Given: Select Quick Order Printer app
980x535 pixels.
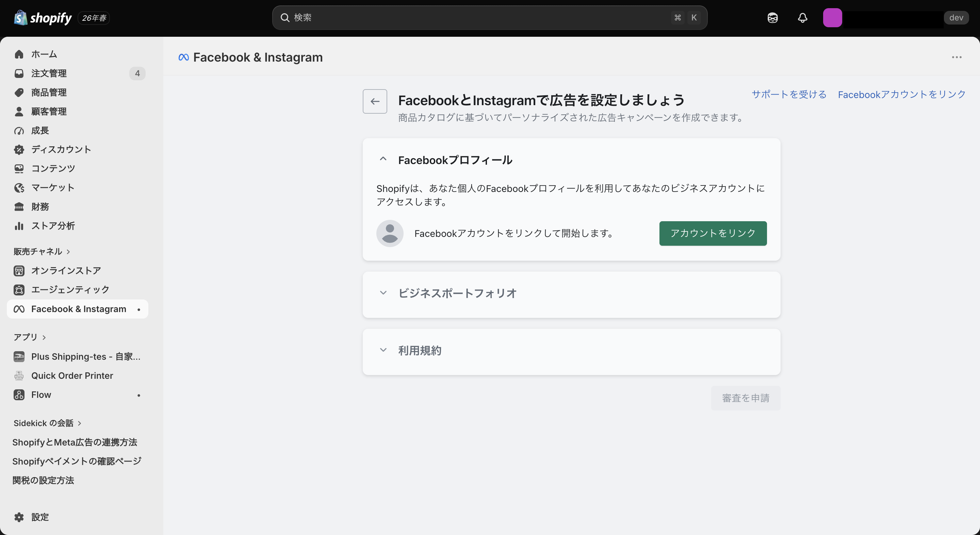Looking at the screenshot, I should pyautogui.click(x=78, y=376).
